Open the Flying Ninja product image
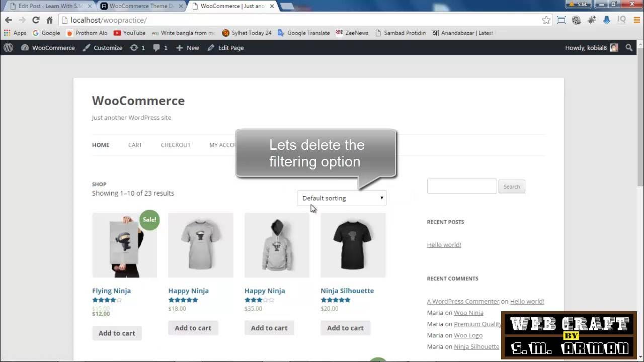This screenshot has height=362, width=644. 124,245
